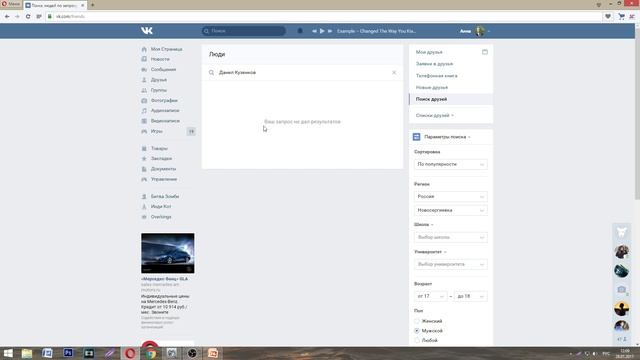Open Сообщения in left menu
The width and height of the screenshot is (640, 360).
click(163, 69)
